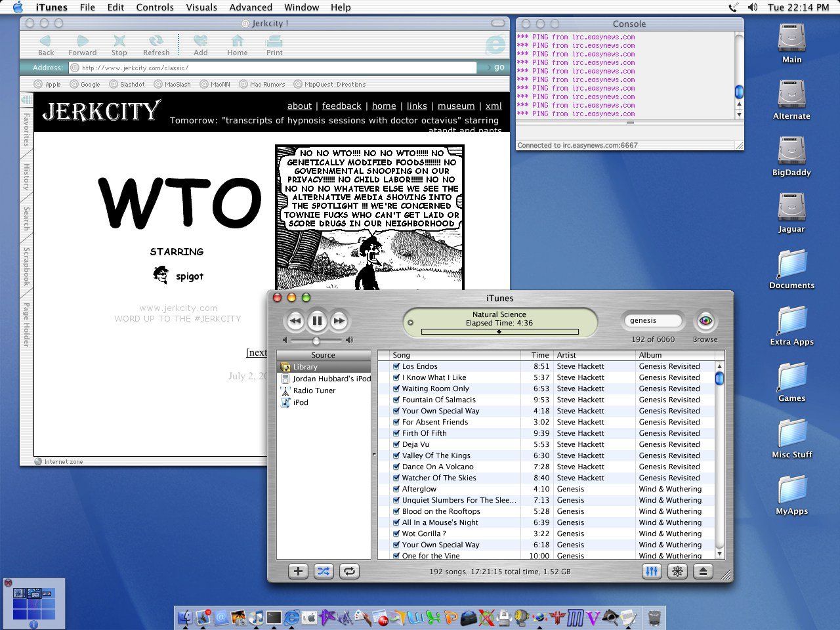Open the File menu
This screenshot has width=840, height=630.
pyautogui.click(x=87, y=7)
